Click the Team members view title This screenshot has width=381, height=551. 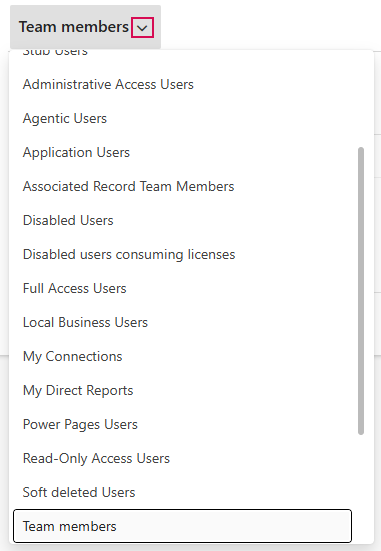74,27
